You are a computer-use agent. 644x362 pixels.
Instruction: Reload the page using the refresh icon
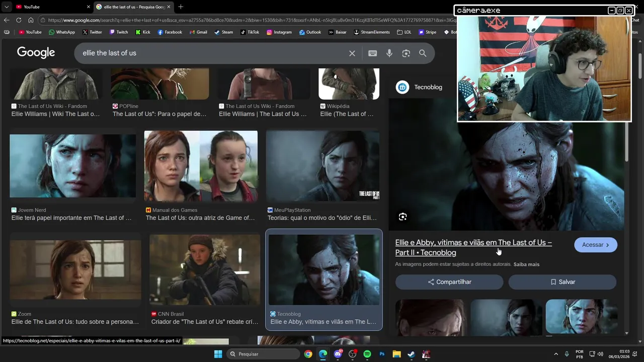[x=19, y=20]
